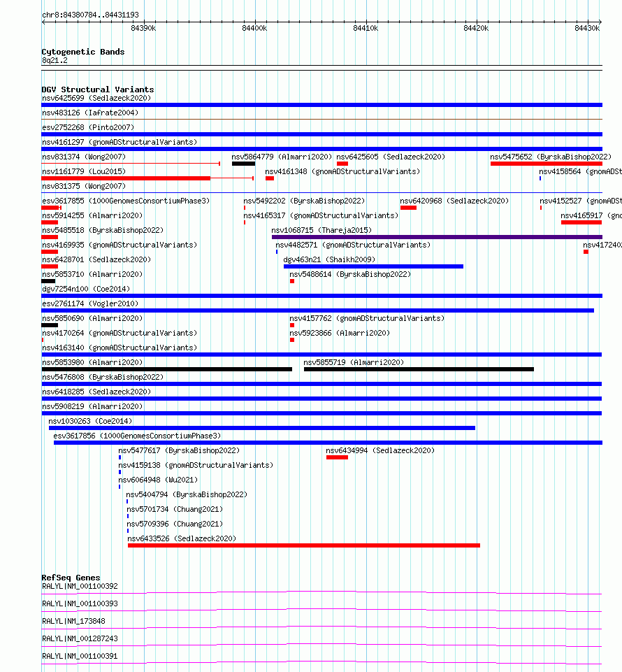This screenshot has height=672, width=622.
Task: Click nsv4170264 gnomADStructuralVariants label
Action: click(x=120, y=333)
